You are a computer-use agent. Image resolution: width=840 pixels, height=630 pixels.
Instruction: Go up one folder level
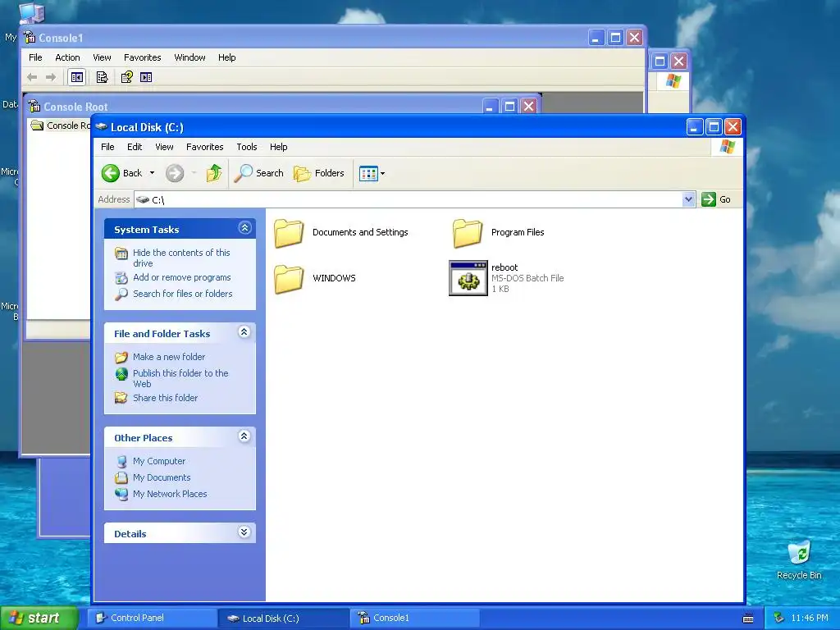tap(214, 173)
